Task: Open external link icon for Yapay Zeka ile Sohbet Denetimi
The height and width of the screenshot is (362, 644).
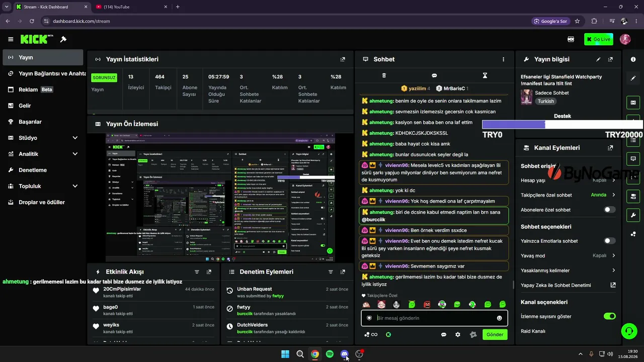Action: (613, 285)
